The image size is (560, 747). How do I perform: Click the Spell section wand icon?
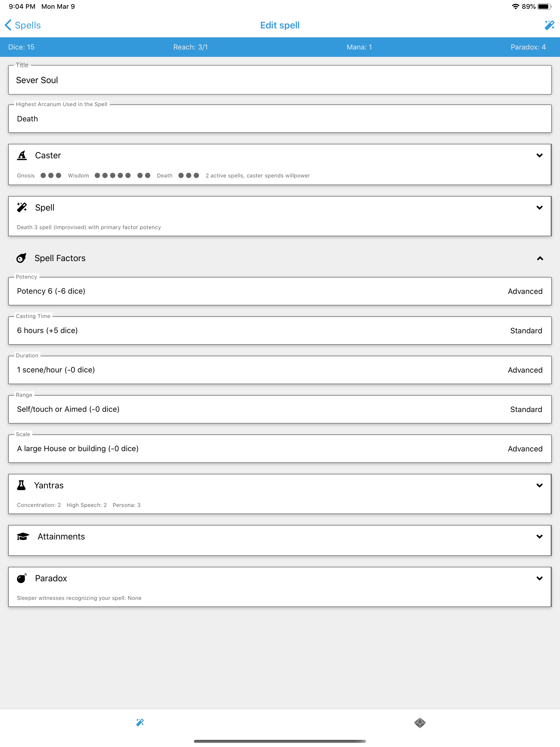[22, 207]
